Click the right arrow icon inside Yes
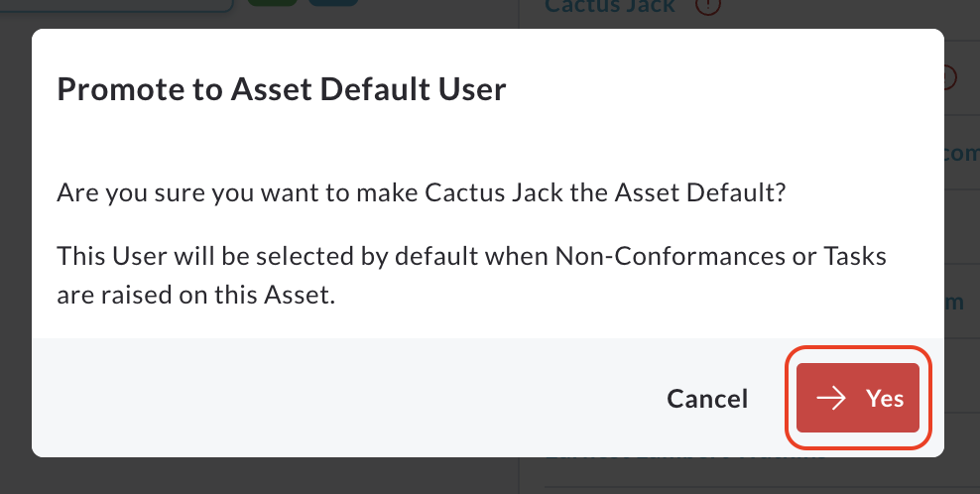The width and height of the screenshot is (980, 494). pos(830,398)
